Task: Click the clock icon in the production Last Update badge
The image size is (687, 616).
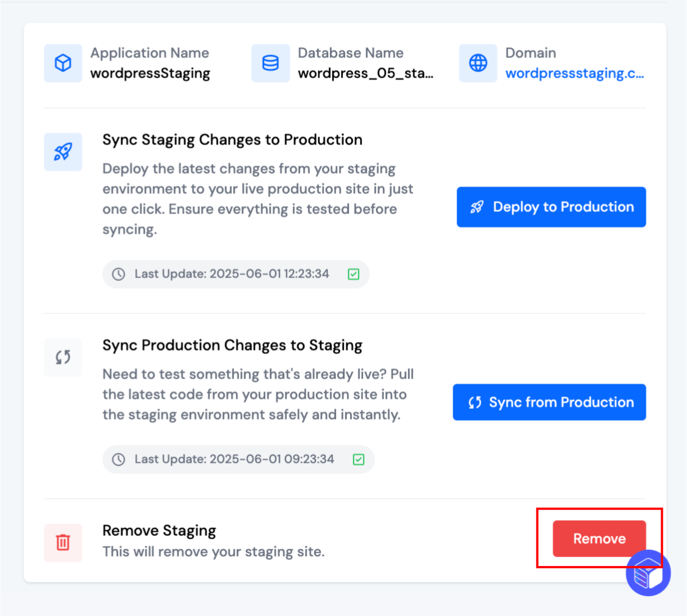Action: tap(119, 459)
